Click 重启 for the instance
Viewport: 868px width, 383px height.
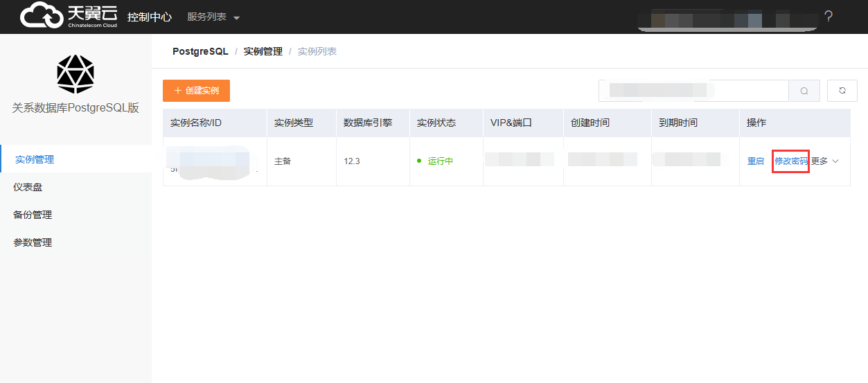pos(756,161)
